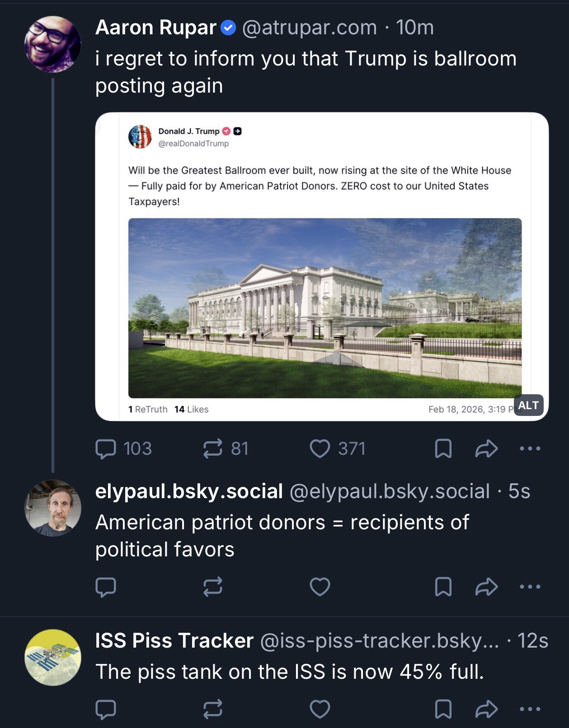This screenshot has width=569, height=728.
Task: Show ALT text for embedded image
Action: (x=528, y=405)
